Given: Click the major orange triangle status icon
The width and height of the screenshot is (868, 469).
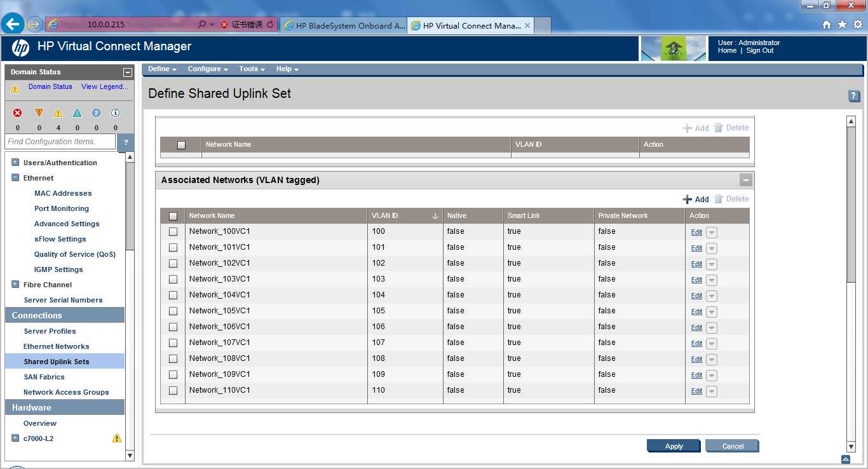Looking at the screenshot, I should coord(39,113).
